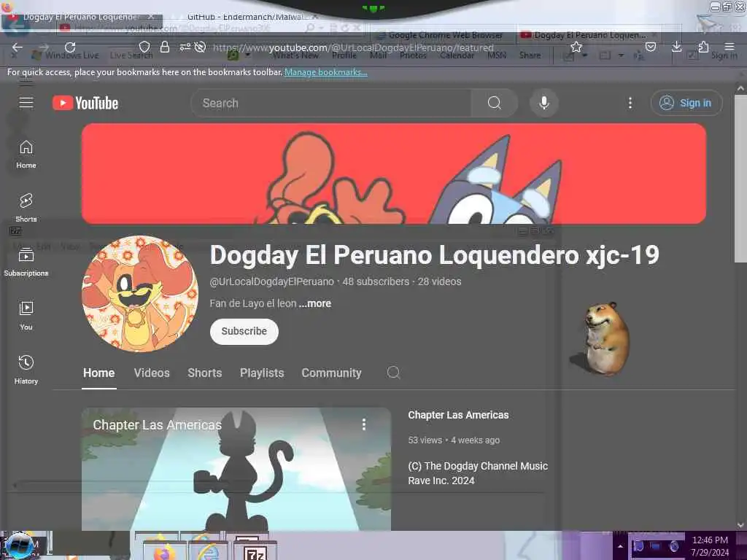Expand channel description with ...more
The image size is (747, 560).
tap(315, 303)
